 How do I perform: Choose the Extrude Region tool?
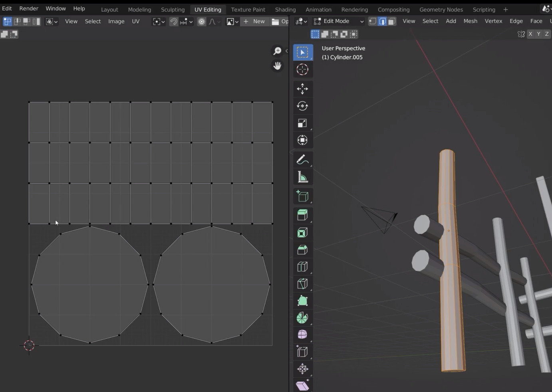click(x=302, y=215)
